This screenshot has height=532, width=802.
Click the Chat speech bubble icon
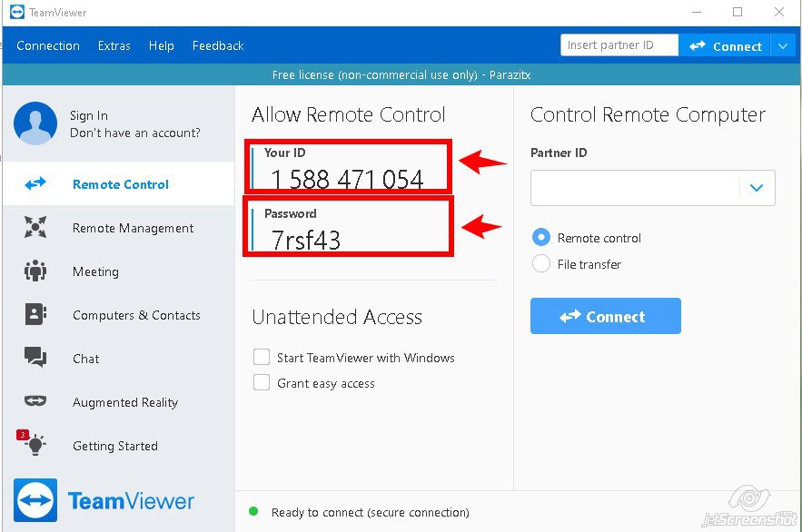coord(35,359)
